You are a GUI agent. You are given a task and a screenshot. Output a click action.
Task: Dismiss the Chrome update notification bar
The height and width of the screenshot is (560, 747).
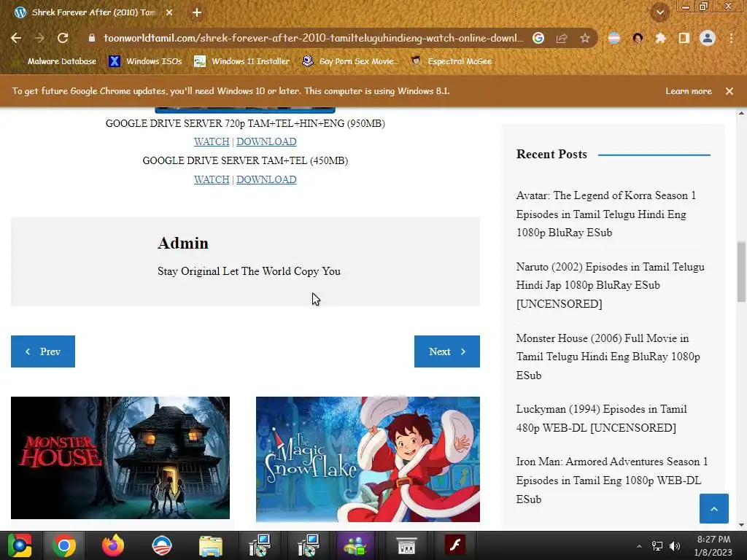click(729, 91)
